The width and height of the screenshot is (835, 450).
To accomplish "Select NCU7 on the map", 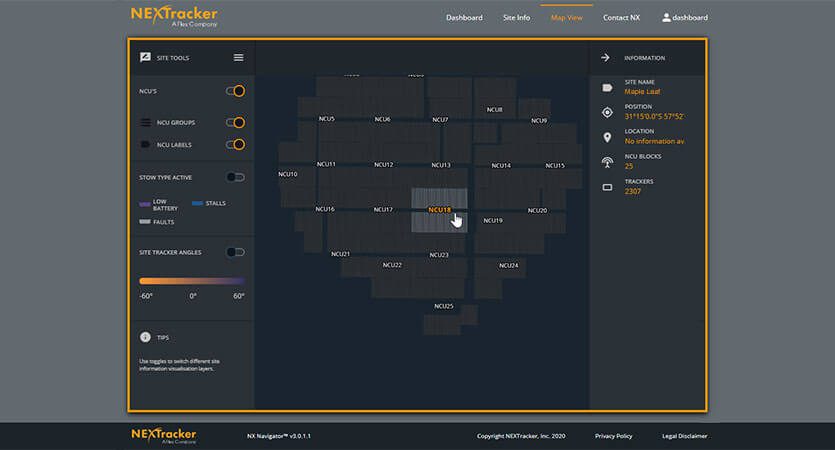I will pos(440,120).
